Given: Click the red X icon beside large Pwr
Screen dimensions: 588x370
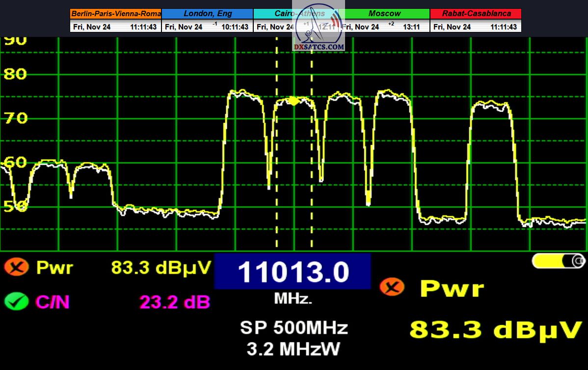Looking at the screenshot, I should point(392,287).
